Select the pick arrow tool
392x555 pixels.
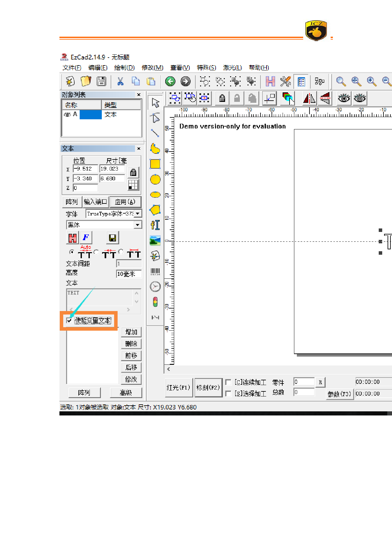click(155, 103)
